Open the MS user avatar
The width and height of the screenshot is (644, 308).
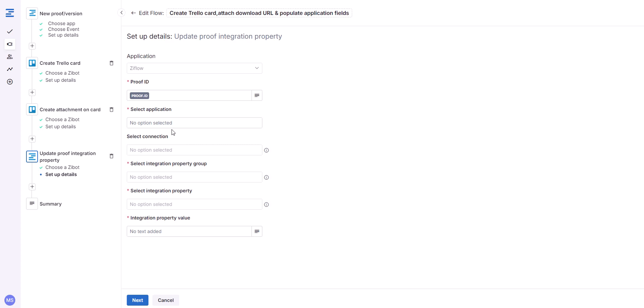10,300
